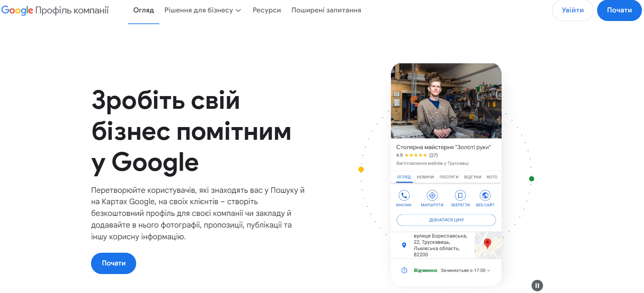This screenshot has height=293, width=644.
Task: Select the ФОТО tab in profile card
Action: (x=492, y=177)
